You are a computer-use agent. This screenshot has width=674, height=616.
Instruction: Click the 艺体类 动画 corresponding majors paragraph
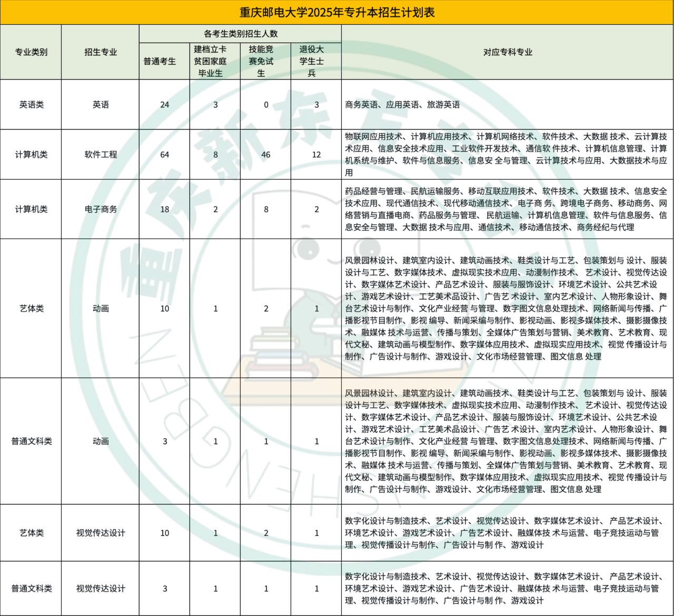coord(506,309)
